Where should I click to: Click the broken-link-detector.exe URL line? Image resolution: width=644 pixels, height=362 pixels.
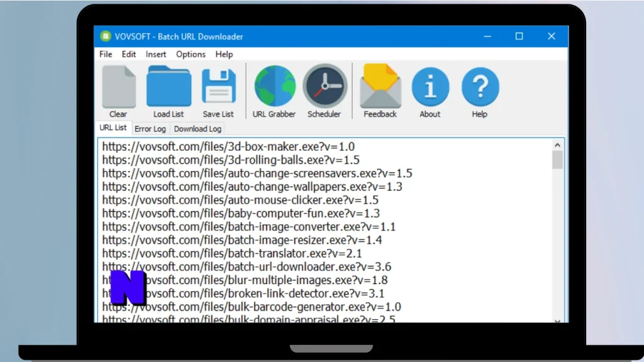click(x=243, y=293)
